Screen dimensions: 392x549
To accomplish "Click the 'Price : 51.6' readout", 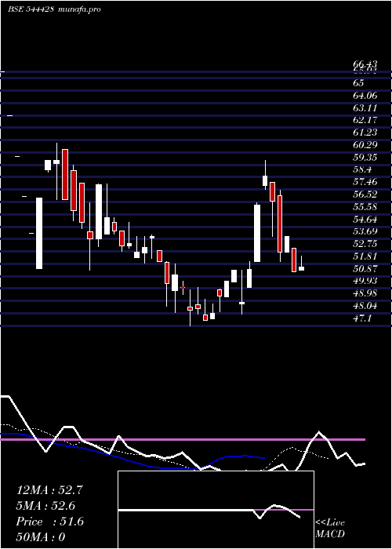I will click(x=50, y=522).
